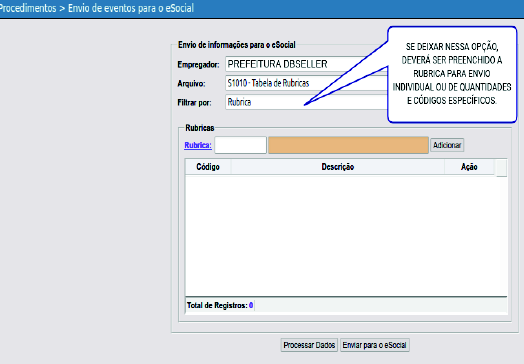This screenshot has width=524, height=364.
Task: Click the Ação column header
Action: pyautogui.click(x=469, y=166)
